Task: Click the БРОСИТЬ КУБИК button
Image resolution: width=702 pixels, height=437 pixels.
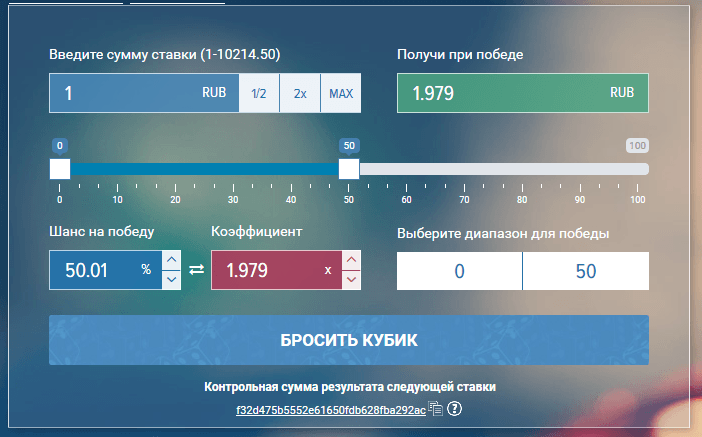Action: click(x=349, y=340)
